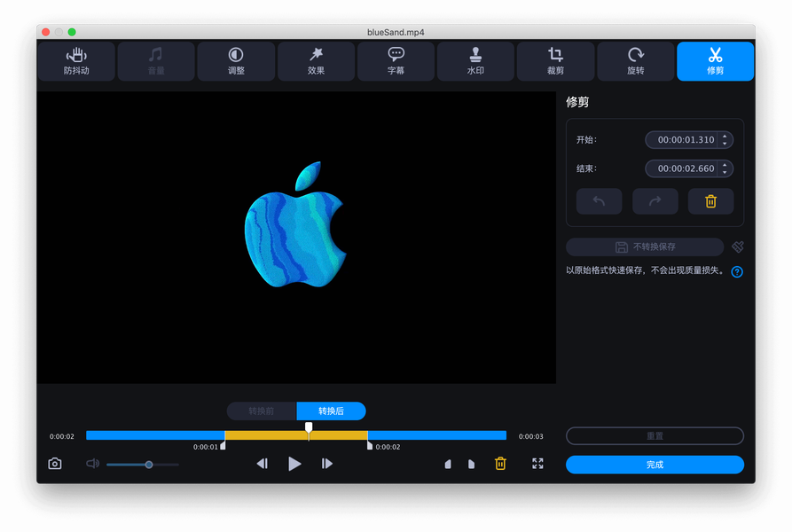This screenshot has width=792, height=532.
Task: Click the redo arrow in trim panel
Action: pyautogui.click(x=655, y=201)
